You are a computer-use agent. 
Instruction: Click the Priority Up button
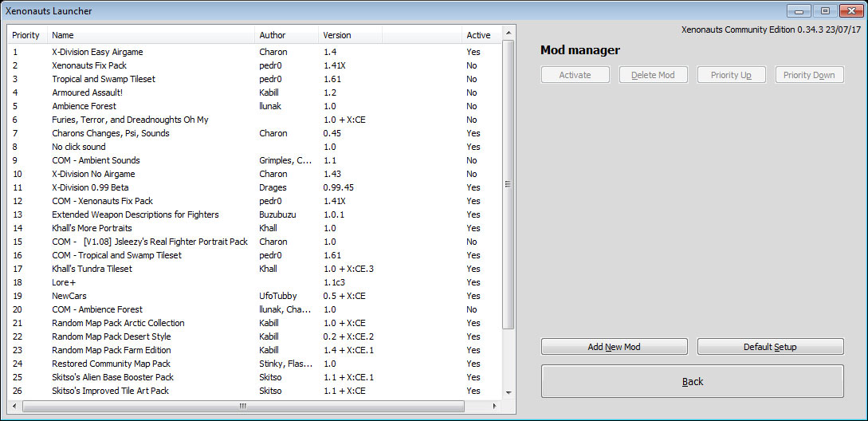point(731,75)
